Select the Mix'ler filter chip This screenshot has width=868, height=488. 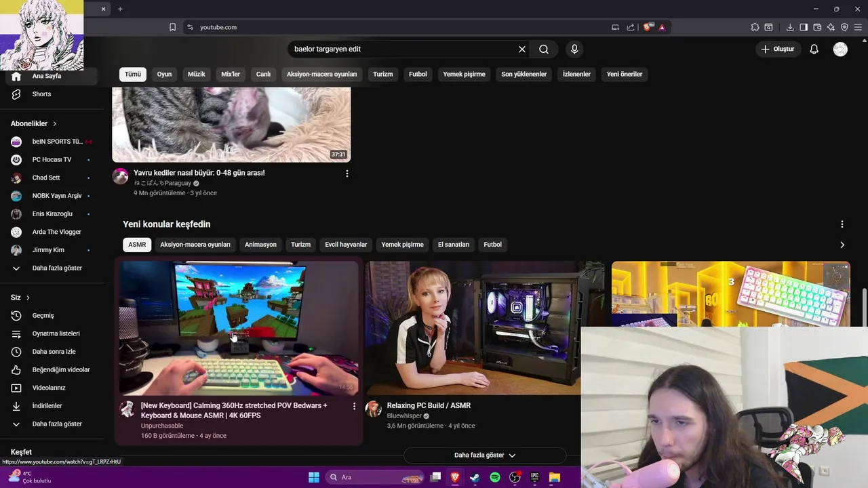coord(231,74)
